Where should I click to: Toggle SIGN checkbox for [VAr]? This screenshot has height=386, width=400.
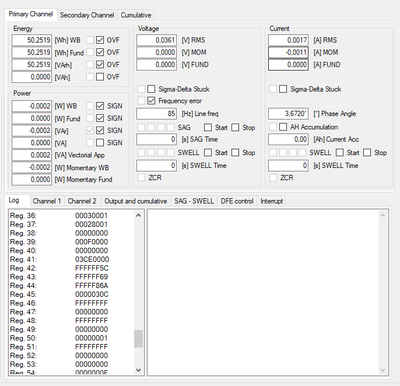pos(100,130)
